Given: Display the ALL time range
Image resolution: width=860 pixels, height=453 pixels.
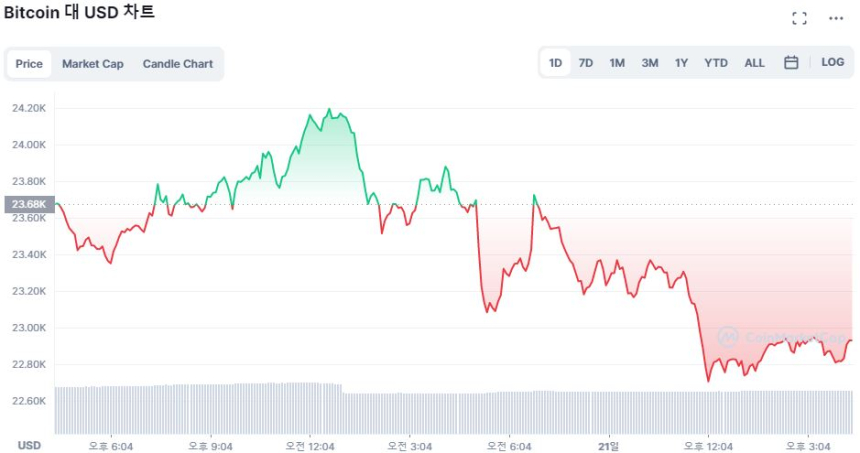Looking at the screenshot, I should [754, 63].
